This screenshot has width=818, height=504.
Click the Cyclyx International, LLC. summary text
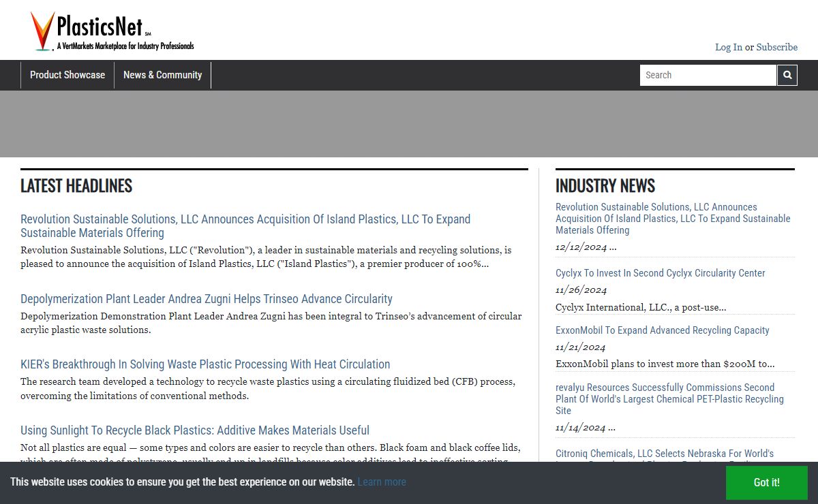pyautogui.click(x=641, y=307)
